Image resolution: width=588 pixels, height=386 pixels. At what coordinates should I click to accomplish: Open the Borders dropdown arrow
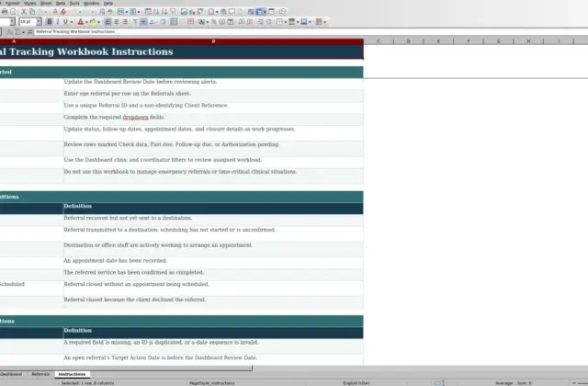(x=286, y=22)
